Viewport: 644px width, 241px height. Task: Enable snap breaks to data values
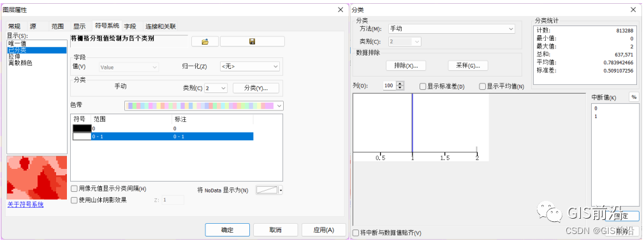pos(356,233)
